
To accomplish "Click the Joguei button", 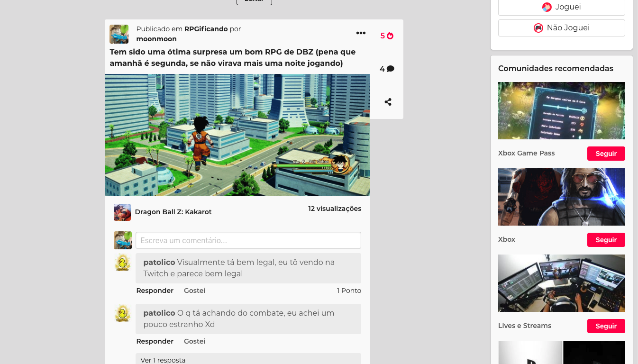I will pos(562,7).
